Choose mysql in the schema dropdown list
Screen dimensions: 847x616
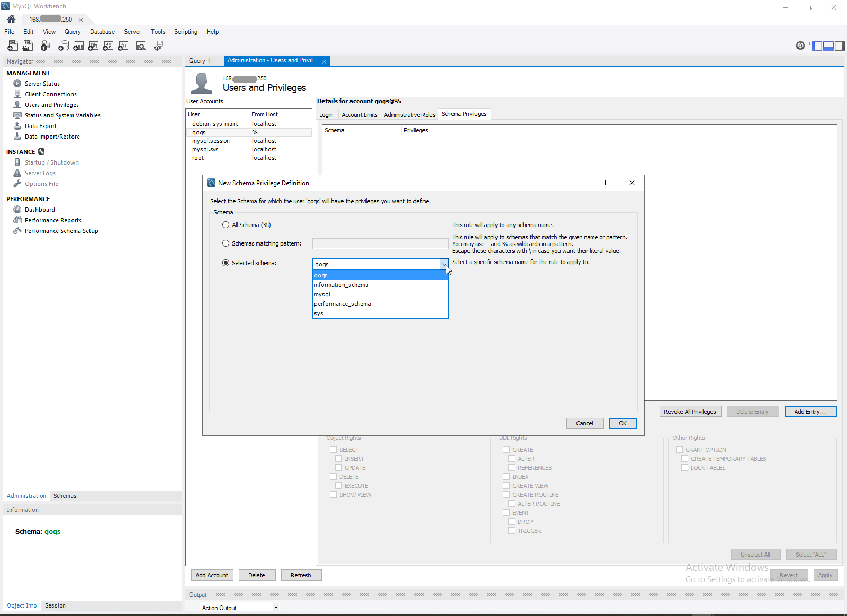pyautogui.click(x=380, y=294)
